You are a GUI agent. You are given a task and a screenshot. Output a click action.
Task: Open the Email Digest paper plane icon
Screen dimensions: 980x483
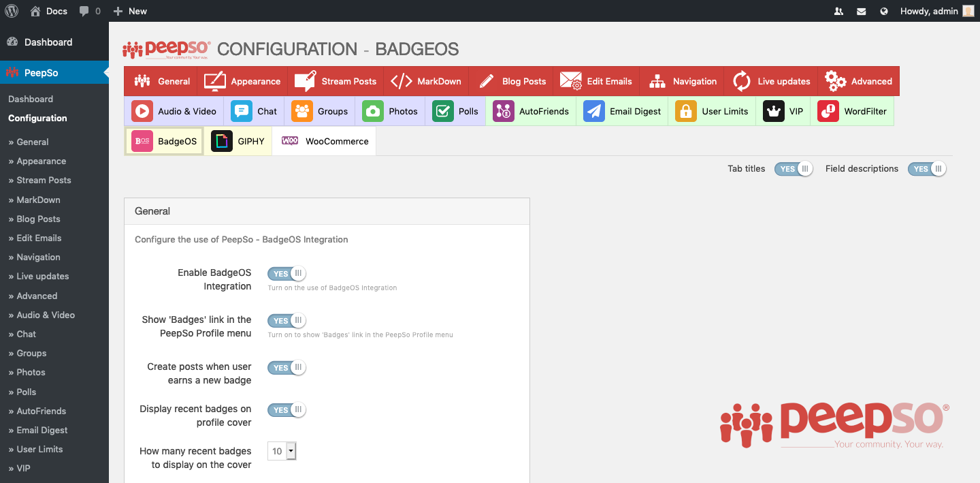(x=594, y=111)
